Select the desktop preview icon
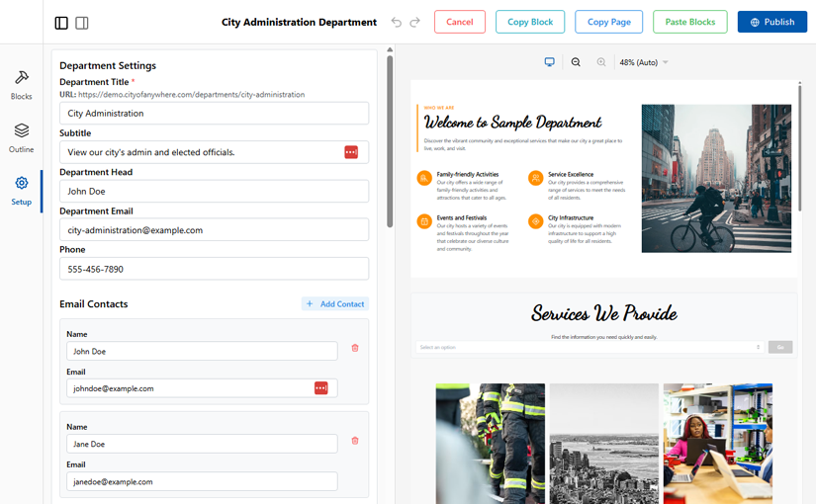 click(550, 62)
